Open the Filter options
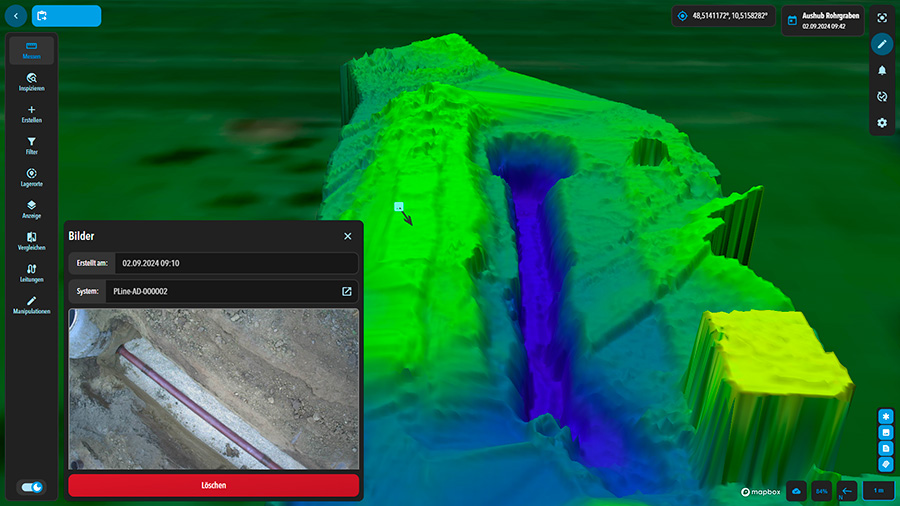This screenshot has width=900, height=506. [31, 145]
